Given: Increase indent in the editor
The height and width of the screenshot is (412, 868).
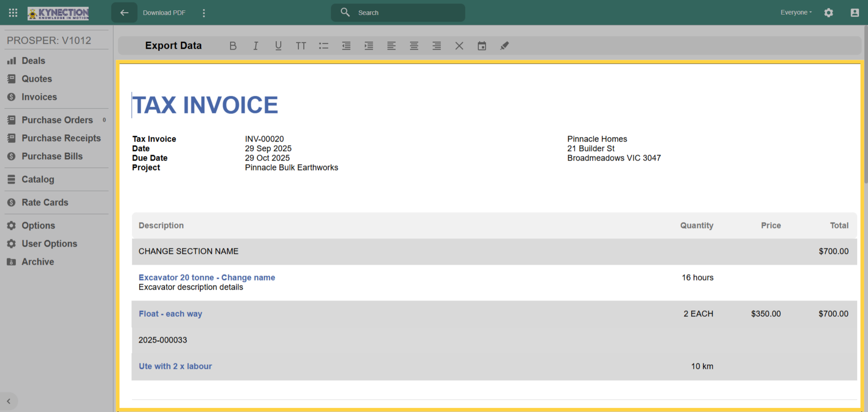Looking at the screenshot, I should point(369,46).
